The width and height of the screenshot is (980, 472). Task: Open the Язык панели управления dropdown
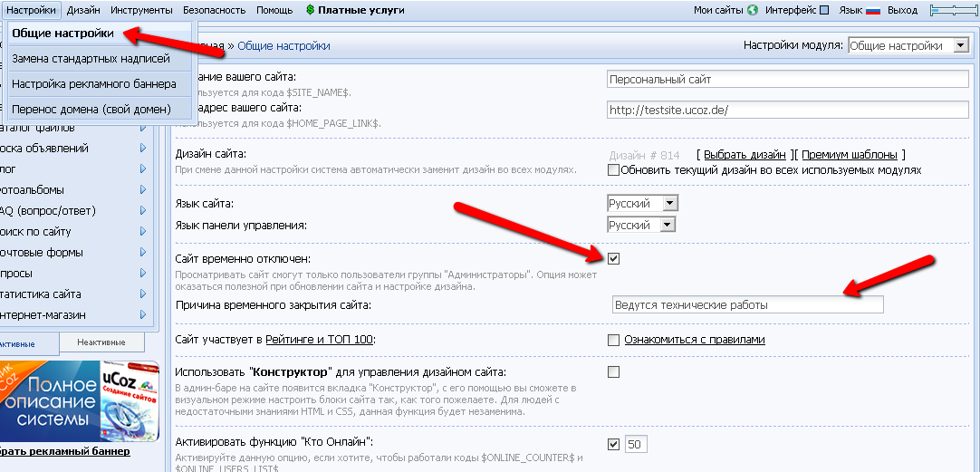(642, 225)
